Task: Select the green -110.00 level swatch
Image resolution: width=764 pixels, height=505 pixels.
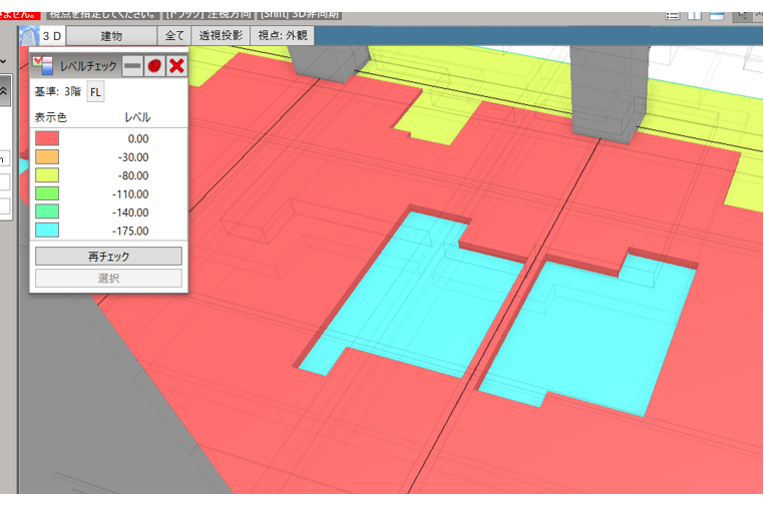Action: pos(47,194)
